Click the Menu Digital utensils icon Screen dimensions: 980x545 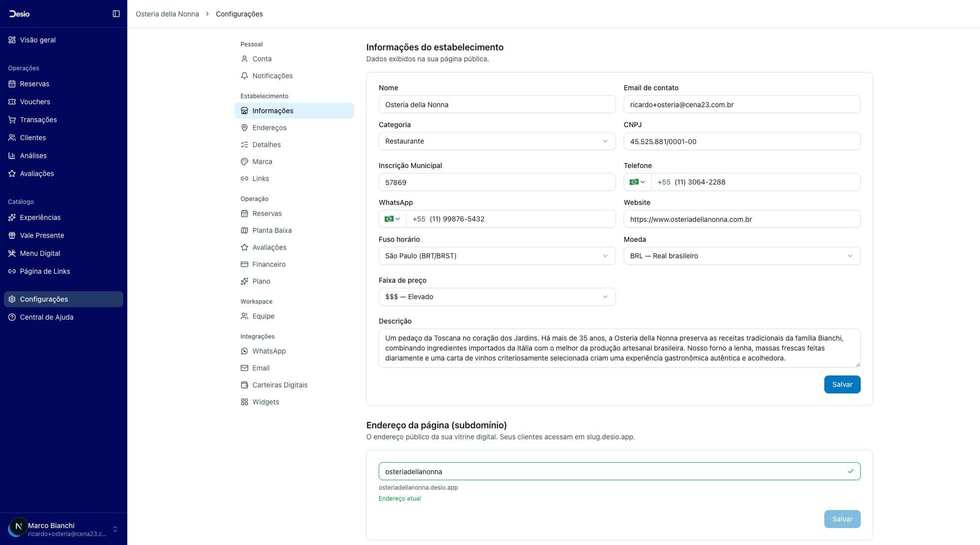12,253
